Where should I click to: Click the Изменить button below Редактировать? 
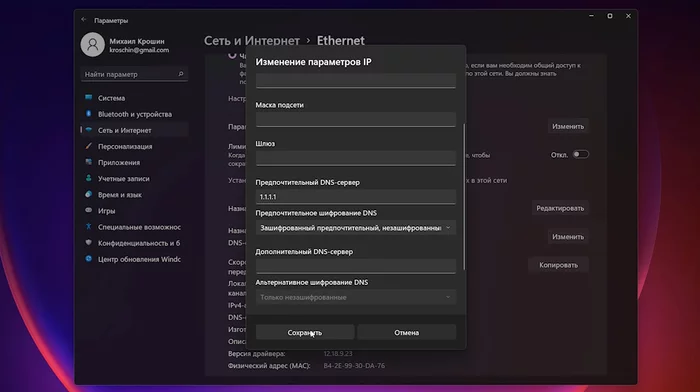(x=568, y=237)
